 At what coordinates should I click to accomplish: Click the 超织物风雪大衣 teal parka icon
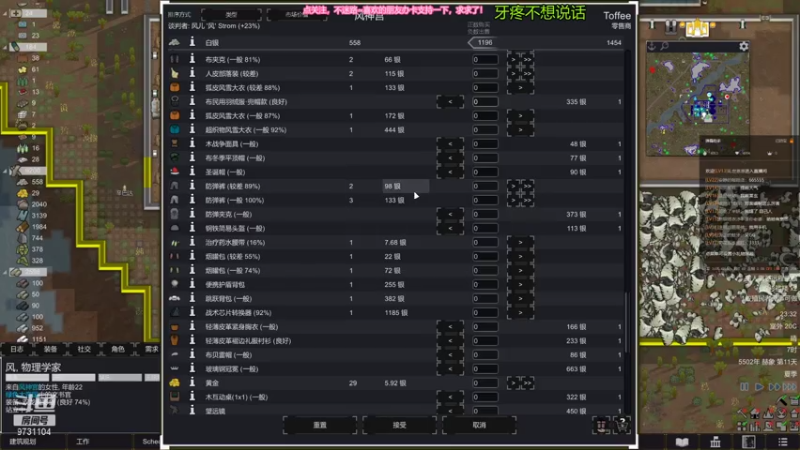pyautogui.click(x=174, y=130)
